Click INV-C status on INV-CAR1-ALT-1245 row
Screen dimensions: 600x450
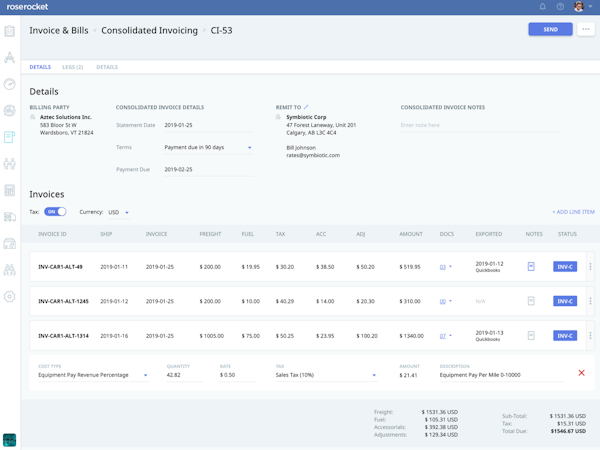click(x=565, y=301)
